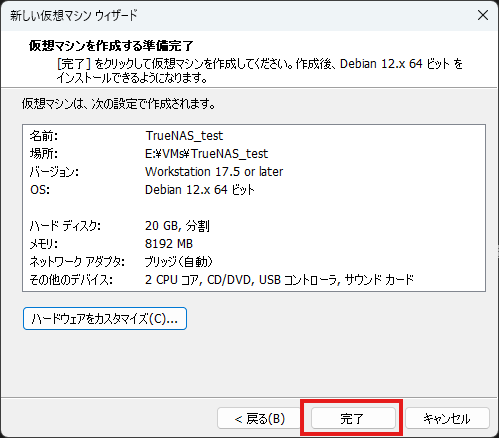Click the E:¥VMs¥TrueNAS_test location value

206,154
